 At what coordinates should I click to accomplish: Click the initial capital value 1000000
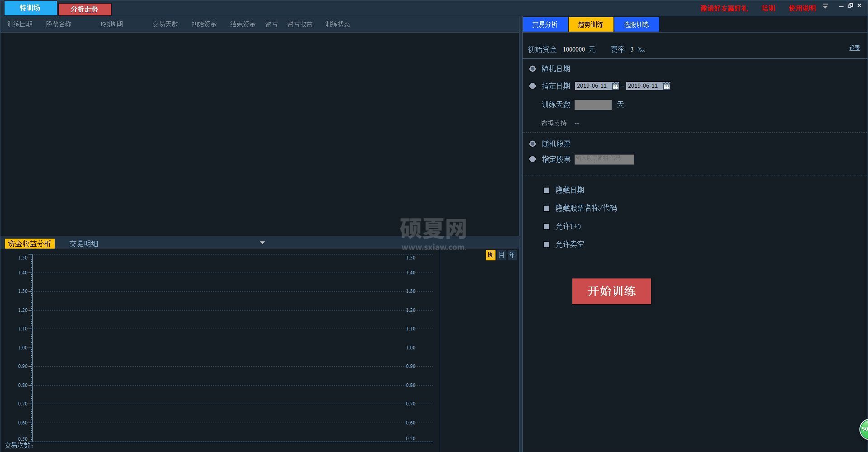(x=574, y=49)
